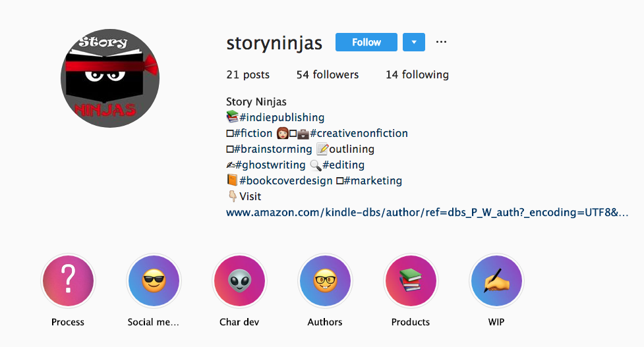Open the Authors nerd-face highlight

325,280
